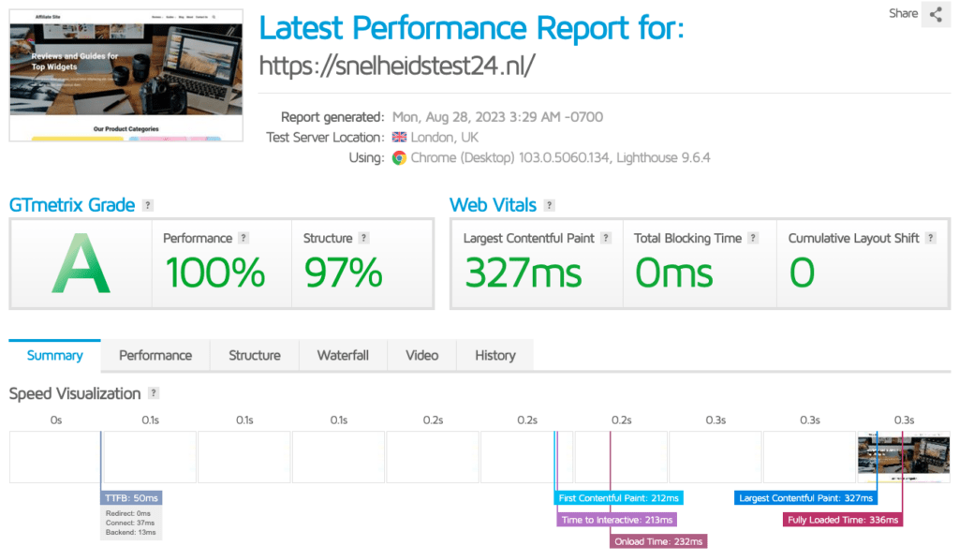Switch to the Structure tab
Screen dimensions: 959x560
(255, 356)
